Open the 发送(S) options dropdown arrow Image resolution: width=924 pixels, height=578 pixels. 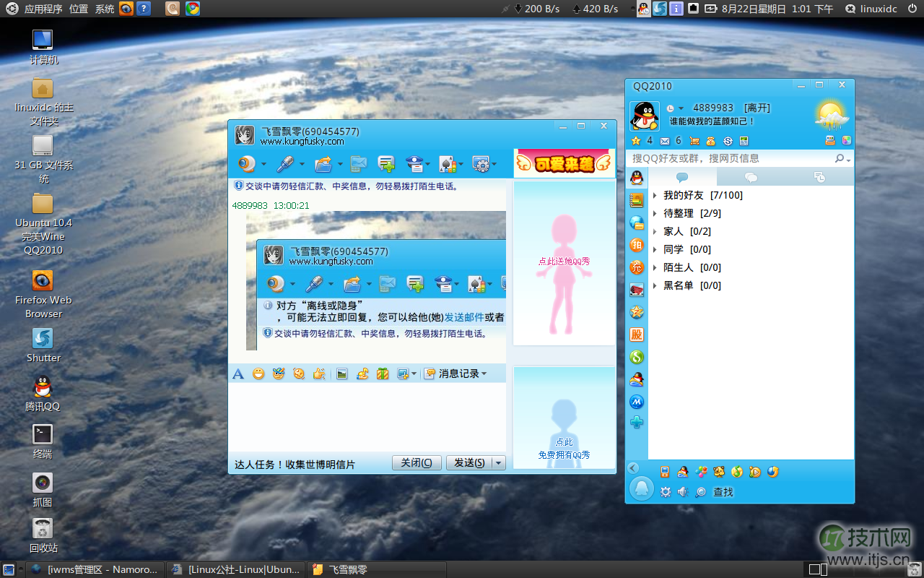click(497, 463)
